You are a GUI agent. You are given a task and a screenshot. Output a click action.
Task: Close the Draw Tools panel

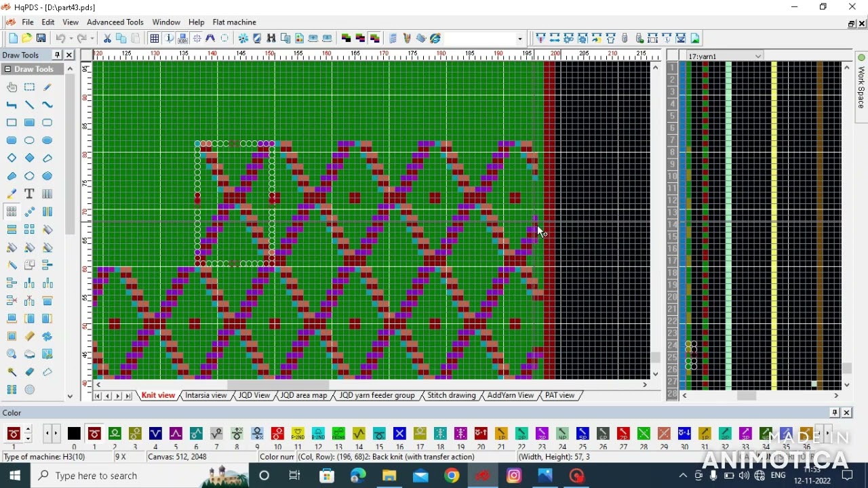point(68,55)
